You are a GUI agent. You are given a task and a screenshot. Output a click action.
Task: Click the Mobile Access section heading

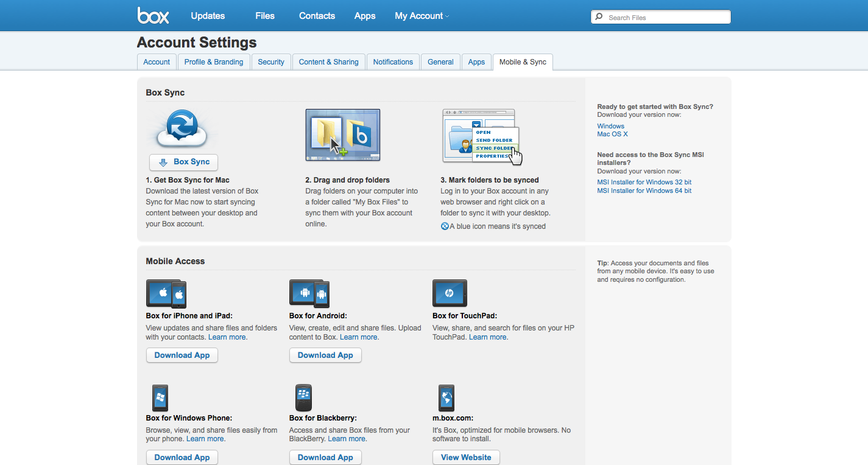pos(175,261)
